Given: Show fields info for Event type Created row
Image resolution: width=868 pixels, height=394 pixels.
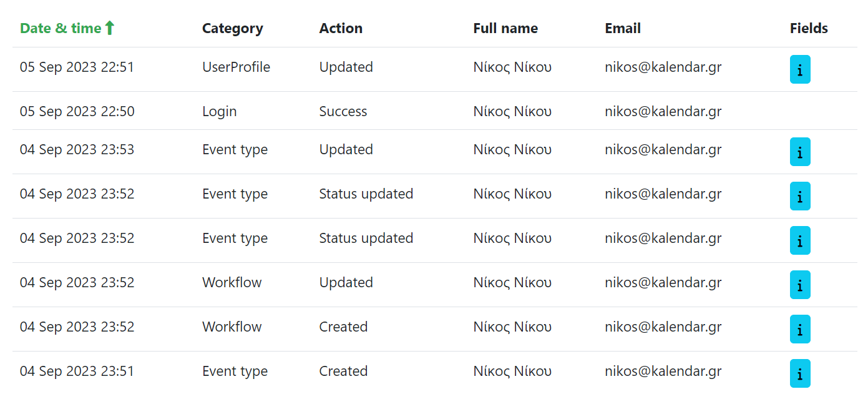Looking at the screenshot, I should tap(799, 373).
